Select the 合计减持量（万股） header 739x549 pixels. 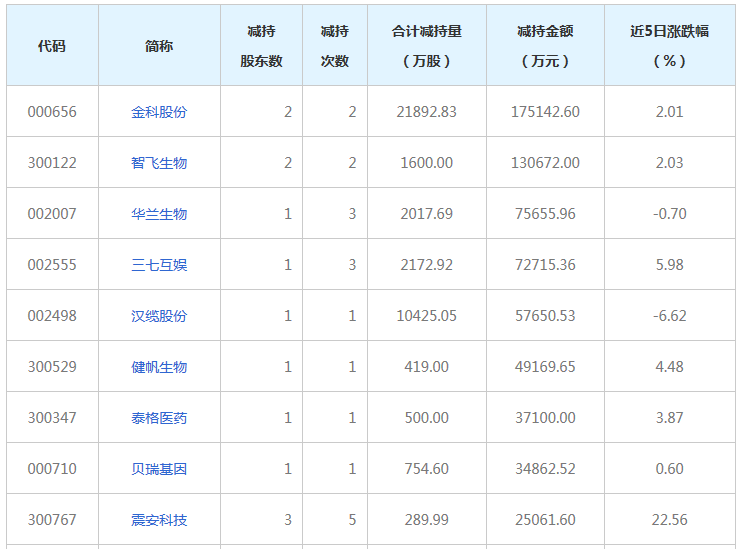(x=426, y=46)
